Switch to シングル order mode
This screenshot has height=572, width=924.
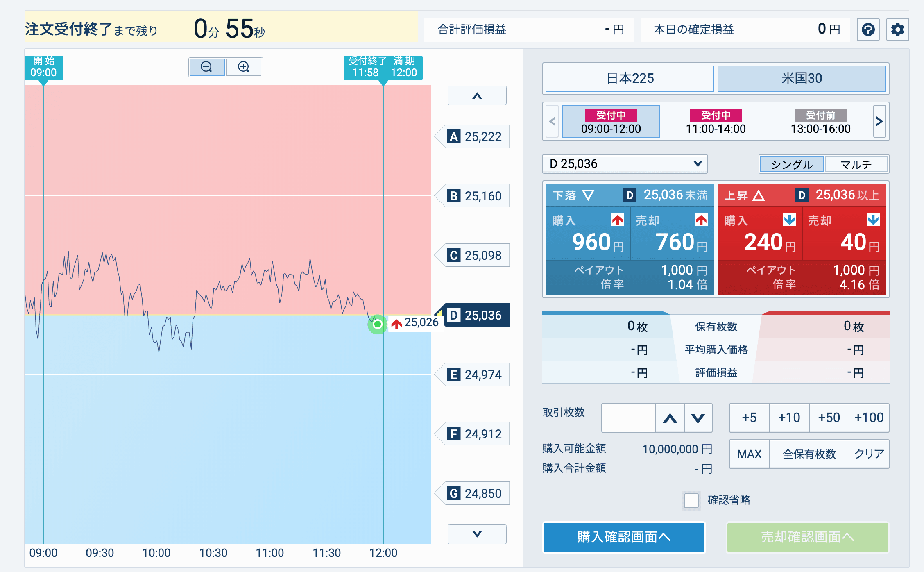pyautogui.click(x=791, y=164)
